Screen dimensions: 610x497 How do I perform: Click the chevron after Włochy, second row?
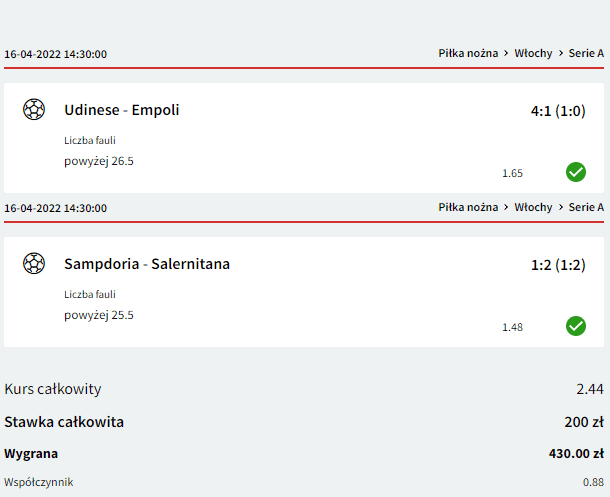561,207
